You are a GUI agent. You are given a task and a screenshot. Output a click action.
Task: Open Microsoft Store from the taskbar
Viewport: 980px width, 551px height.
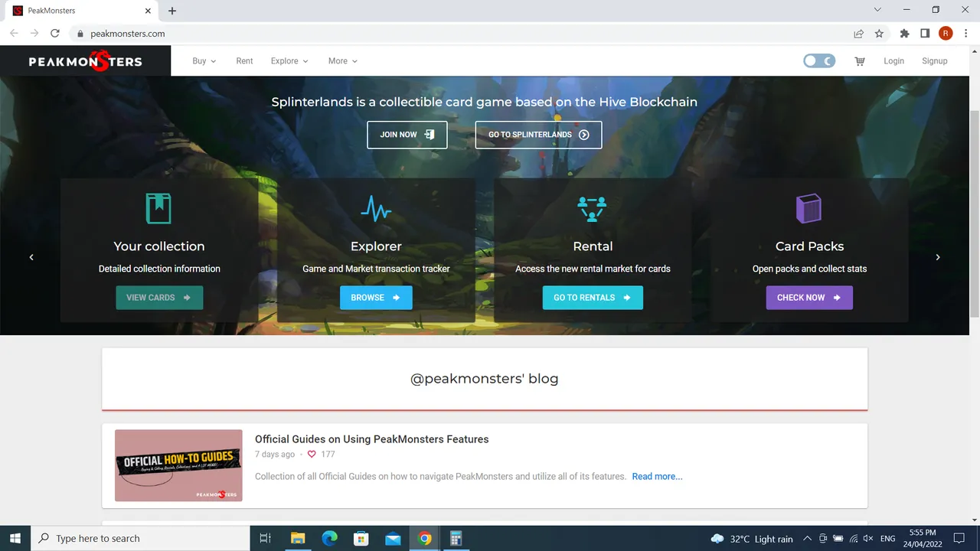[x=361, y=538]
